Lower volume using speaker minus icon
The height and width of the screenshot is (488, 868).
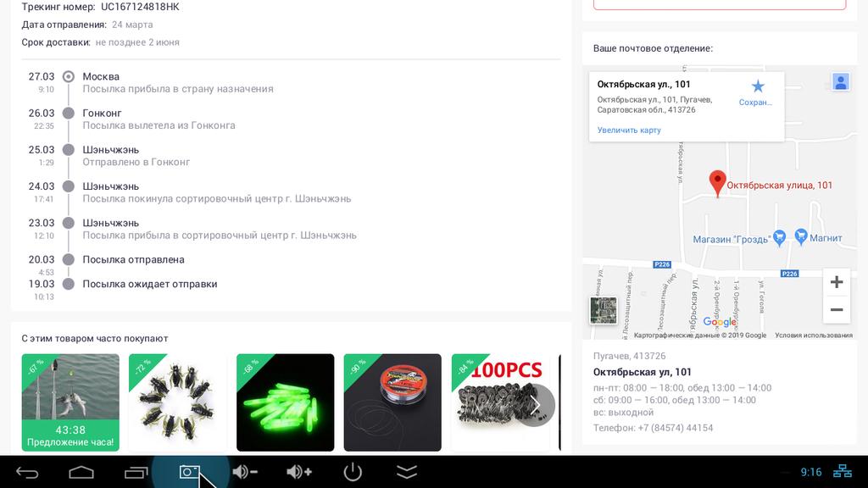pyautogui.click(x=245, y=472)
